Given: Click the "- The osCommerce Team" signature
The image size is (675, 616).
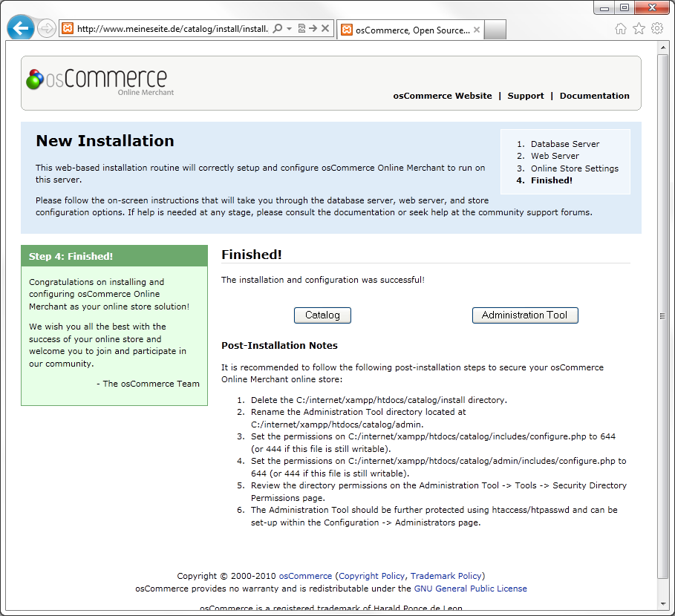Looking at the screenshot, I should coord(148,384).
